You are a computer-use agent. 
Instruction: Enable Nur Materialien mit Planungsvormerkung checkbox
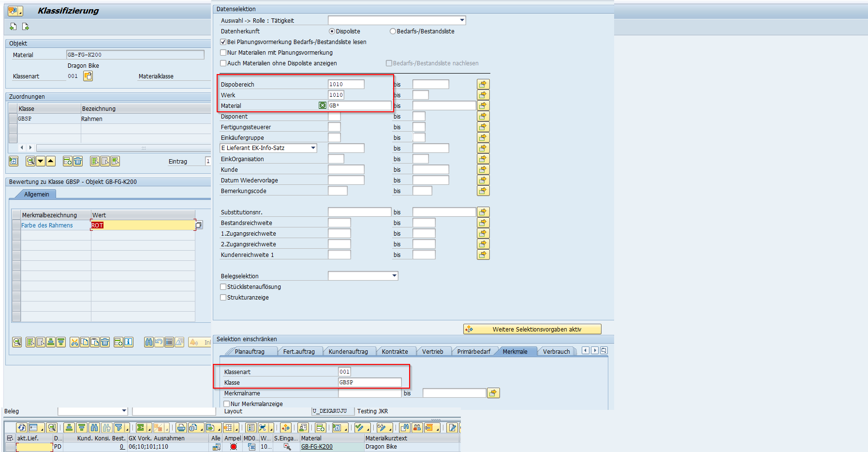click(x=223, y=53)
